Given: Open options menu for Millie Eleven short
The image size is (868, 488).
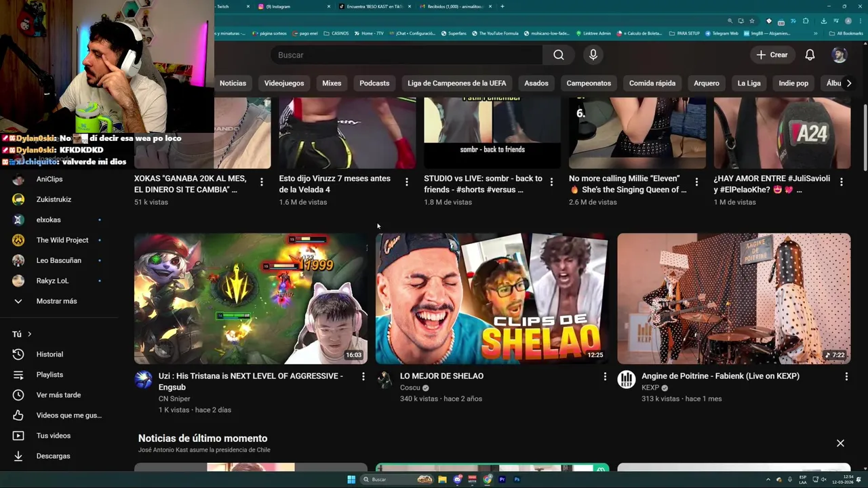Looking at the screenshot, I should [x=696, y=182].
